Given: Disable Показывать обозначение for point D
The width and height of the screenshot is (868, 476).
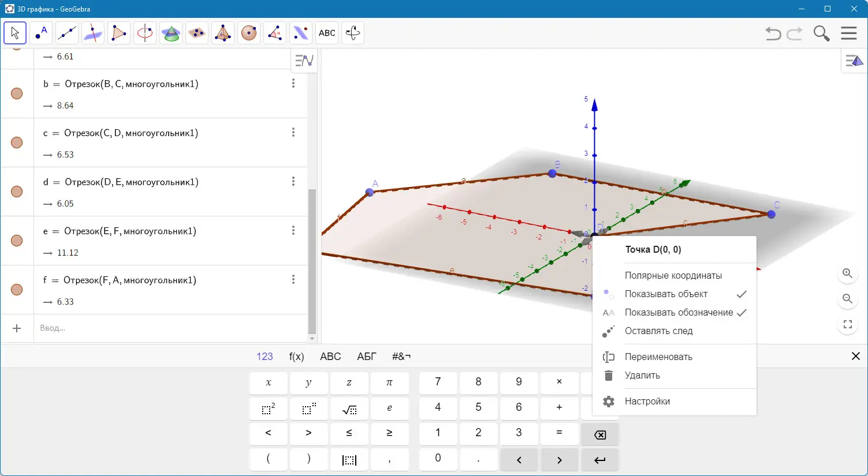Looking at the screenshot, I should click(678, 312).
